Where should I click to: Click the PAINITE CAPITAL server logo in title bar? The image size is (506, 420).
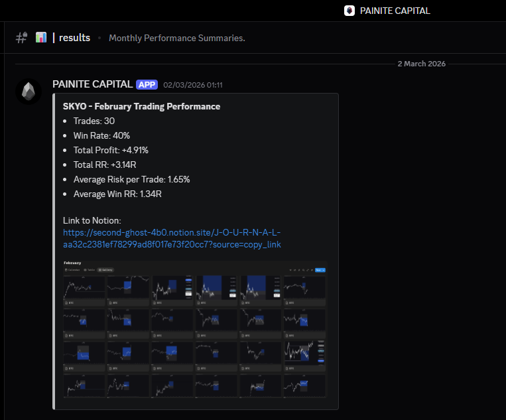[x=349, y=11]
